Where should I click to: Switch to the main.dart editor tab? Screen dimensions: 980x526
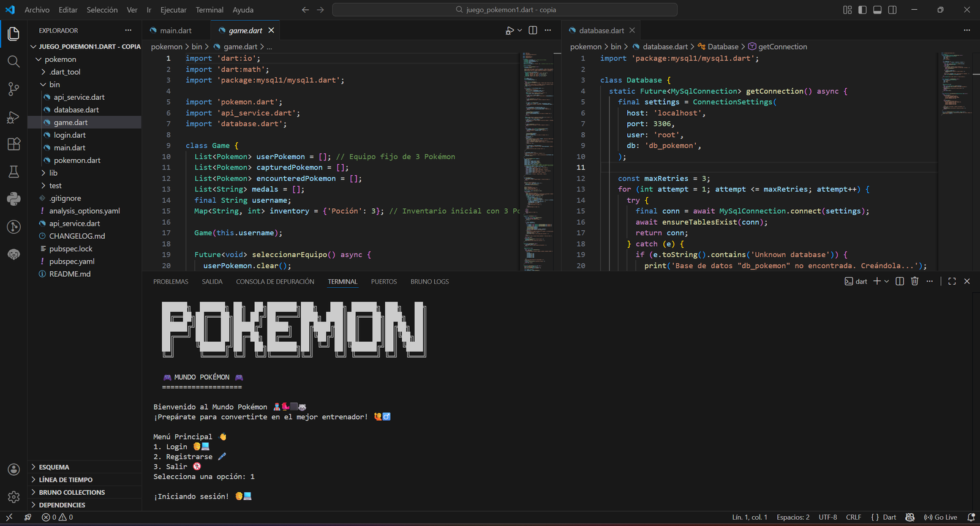(x=176, y=30)
